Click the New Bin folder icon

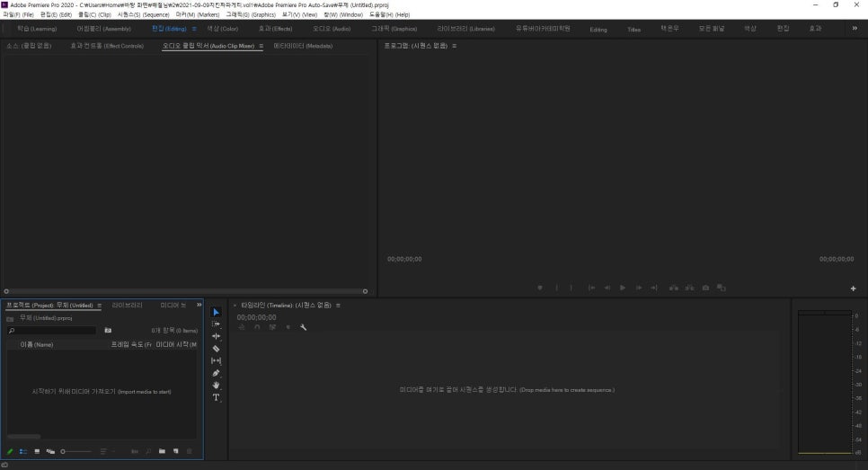162,452
